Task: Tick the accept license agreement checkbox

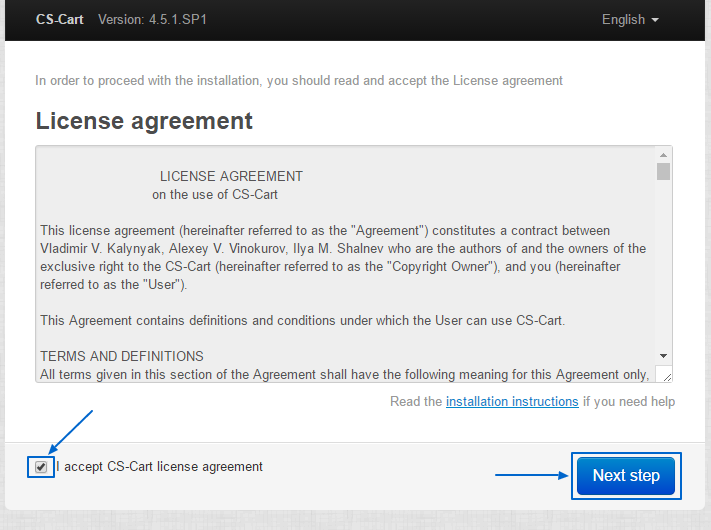Action: [x=40, y=466]
